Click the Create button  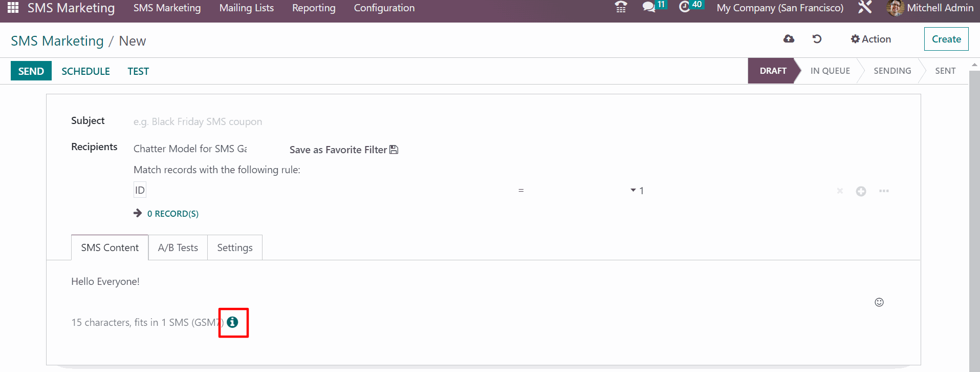tap(946, 39)
